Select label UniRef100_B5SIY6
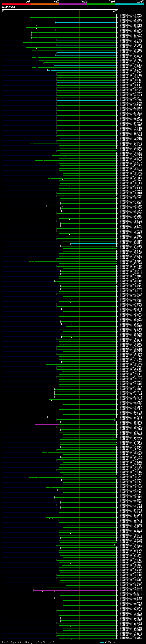 pos(131,309)
